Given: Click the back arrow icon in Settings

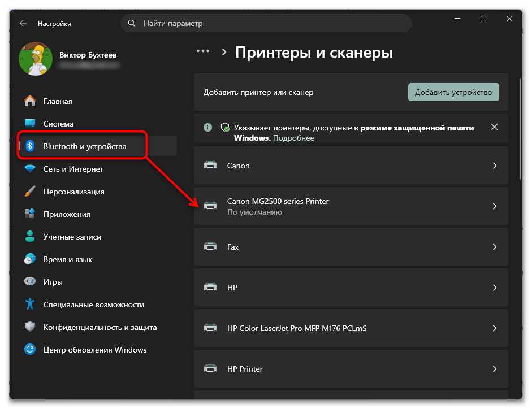Looking at the screenshot, I should point(23,23).
